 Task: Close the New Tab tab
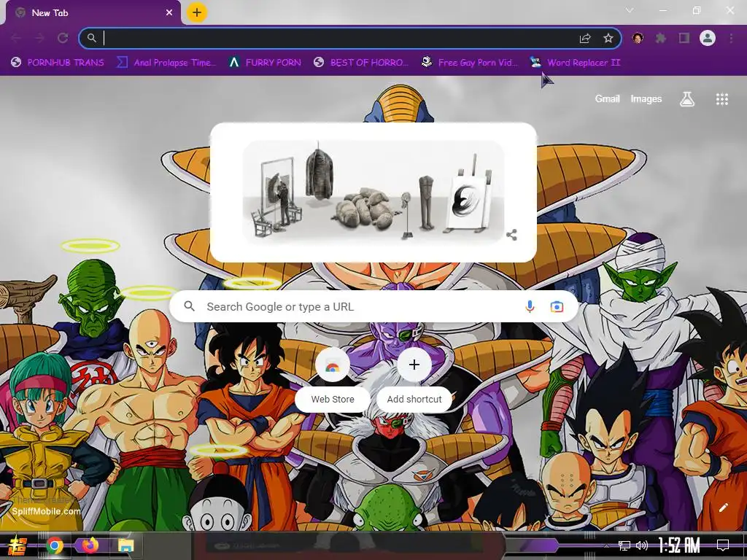tap(169, 13)
